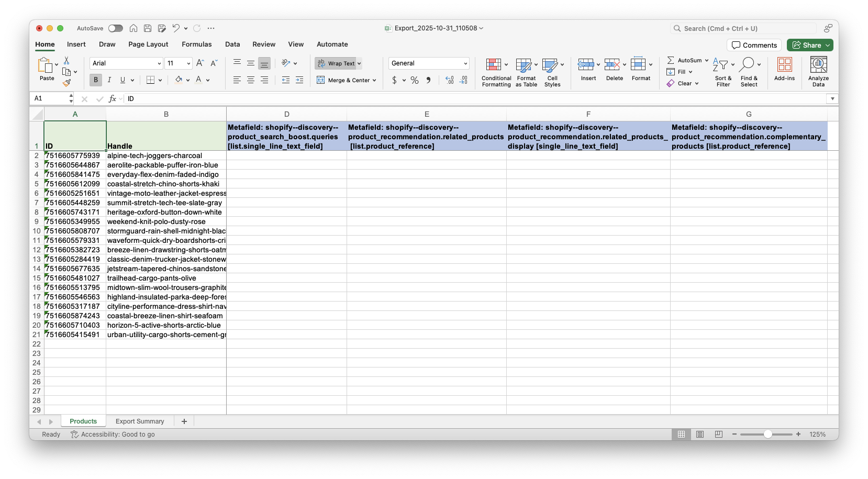Image resolution: width=868 pixels, height=479 pixels.
Task: Toggle Bold formatting button
Action: pyautogui.click(x=95, y=80)
